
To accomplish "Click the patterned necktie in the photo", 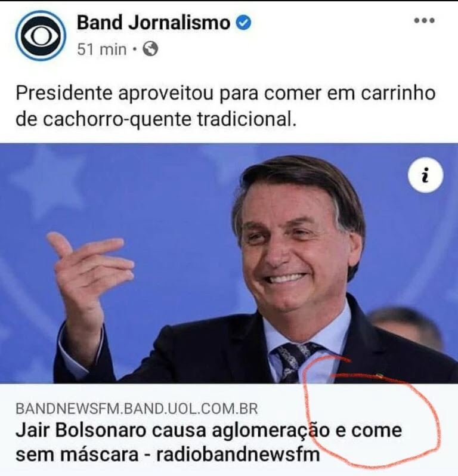I will (293, 362).
